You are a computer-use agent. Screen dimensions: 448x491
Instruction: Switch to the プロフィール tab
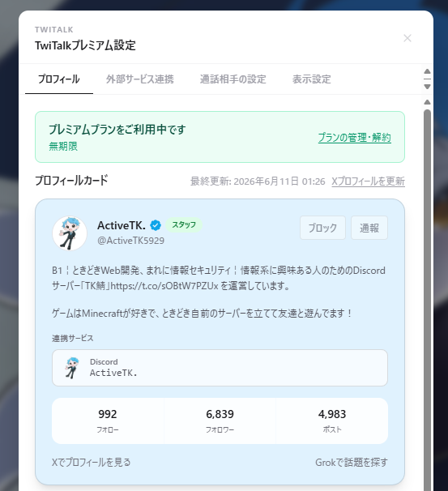coord(59,79)
